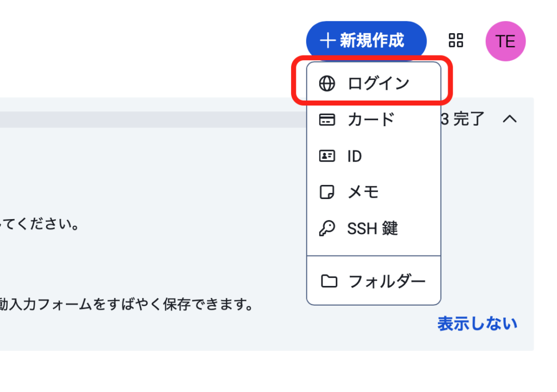Open the TE account avatar menu

point(505,41)
